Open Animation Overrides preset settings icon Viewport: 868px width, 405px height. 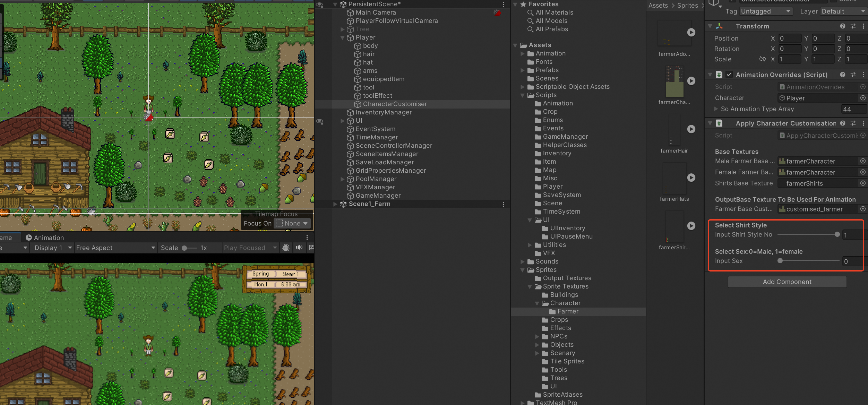point(853,75)
